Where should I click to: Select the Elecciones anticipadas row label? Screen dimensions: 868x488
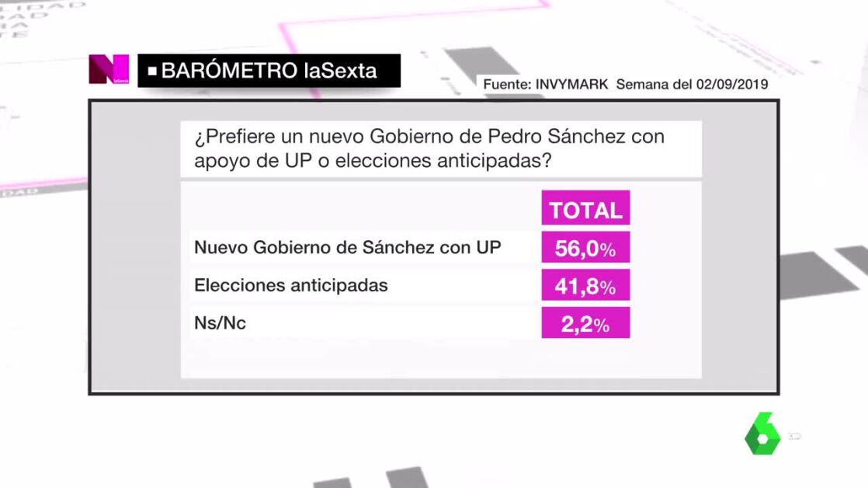click(291, 285)
